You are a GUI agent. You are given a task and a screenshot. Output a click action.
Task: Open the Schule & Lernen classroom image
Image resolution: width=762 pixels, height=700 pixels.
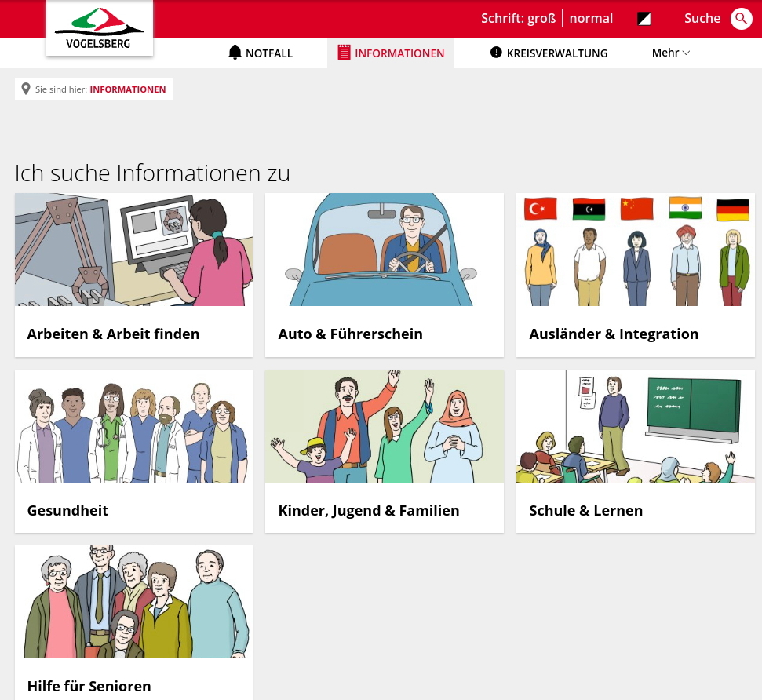point(635,426)
